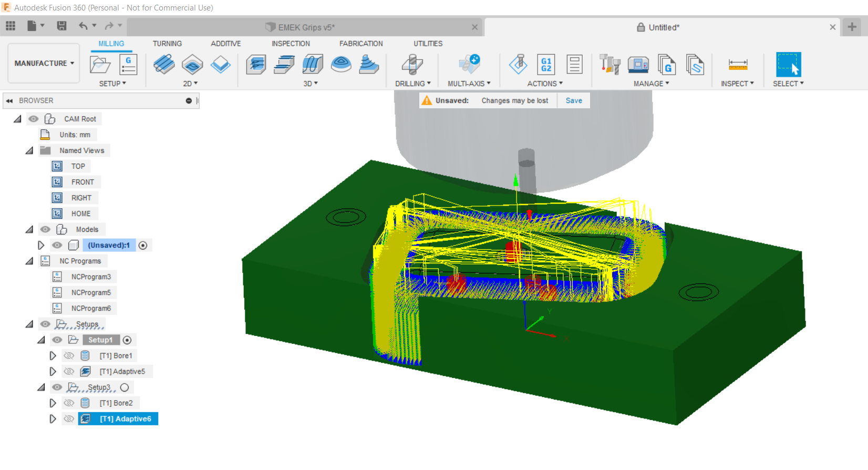
Task: Select the 2D Adaptive Clearing icon
Action: point(164,65)
